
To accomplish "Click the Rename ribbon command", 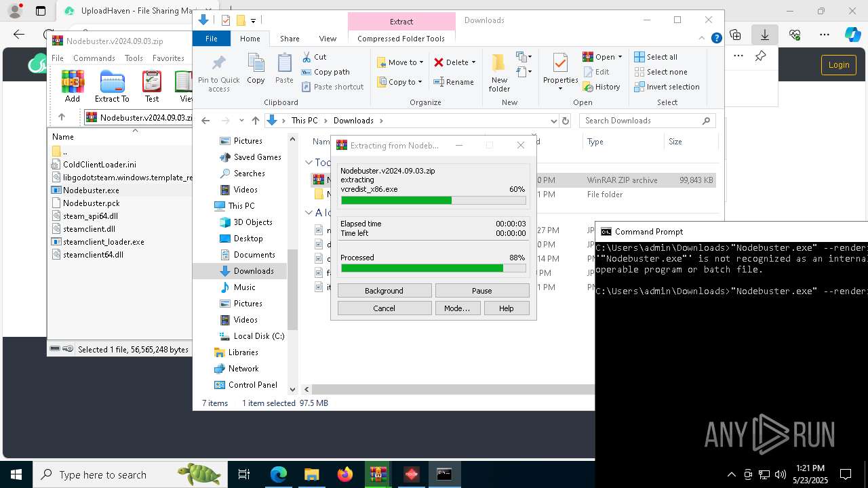I will click(x=454, y=82).
